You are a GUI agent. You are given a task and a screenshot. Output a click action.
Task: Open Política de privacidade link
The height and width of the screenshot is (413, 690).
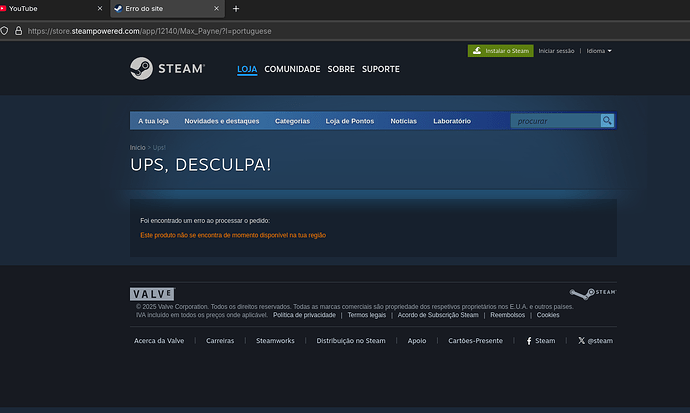pos(304,315)
